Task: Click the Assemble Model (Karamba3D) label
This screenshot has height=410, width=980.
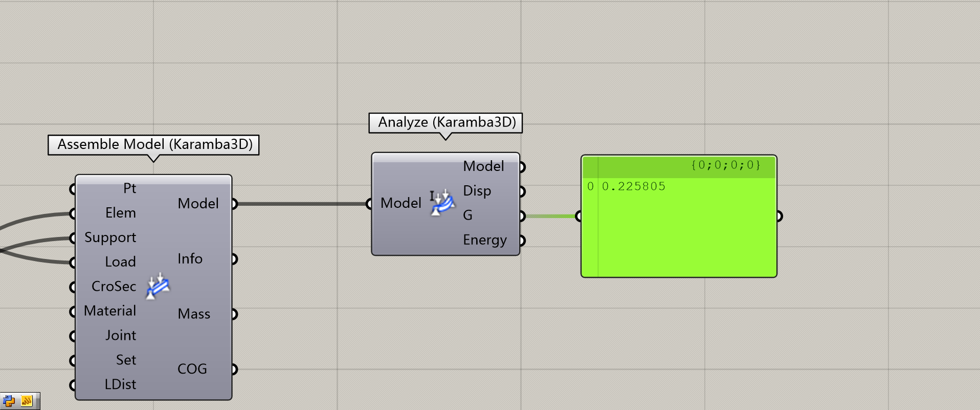Action: coord(154,144)
